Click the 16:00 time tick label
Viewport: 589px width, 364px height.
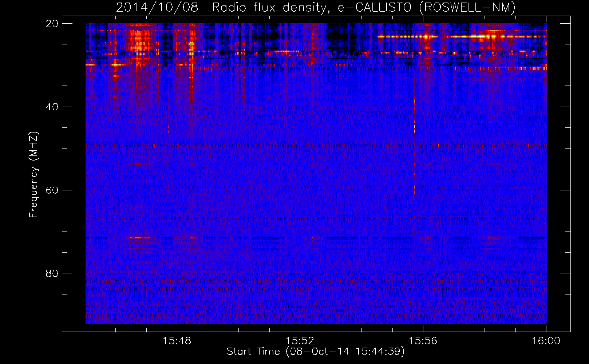pos(546,341)
